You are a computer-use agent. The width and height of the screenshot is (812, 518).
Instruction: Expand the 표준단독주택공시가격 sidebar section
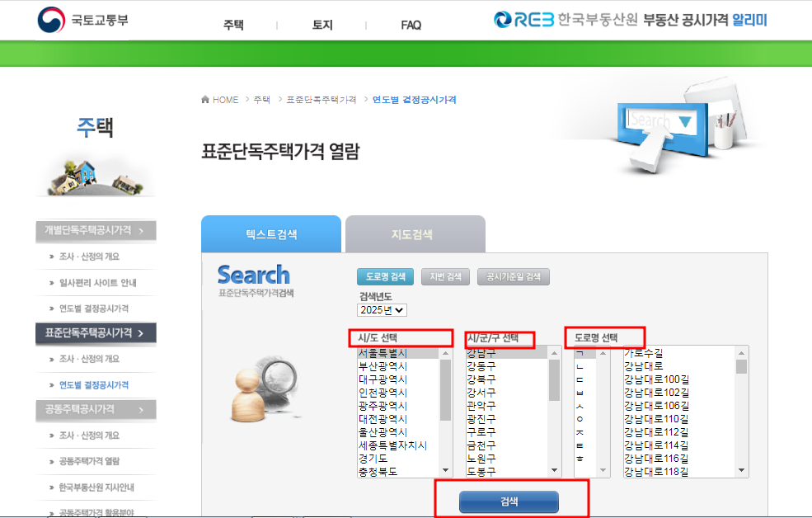(95, 334)
